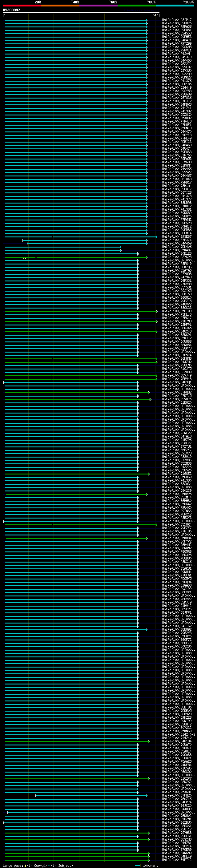
Task: Click the purple ~60% identity legend segment
Action: pyautogui.click(x=98, y=6)
